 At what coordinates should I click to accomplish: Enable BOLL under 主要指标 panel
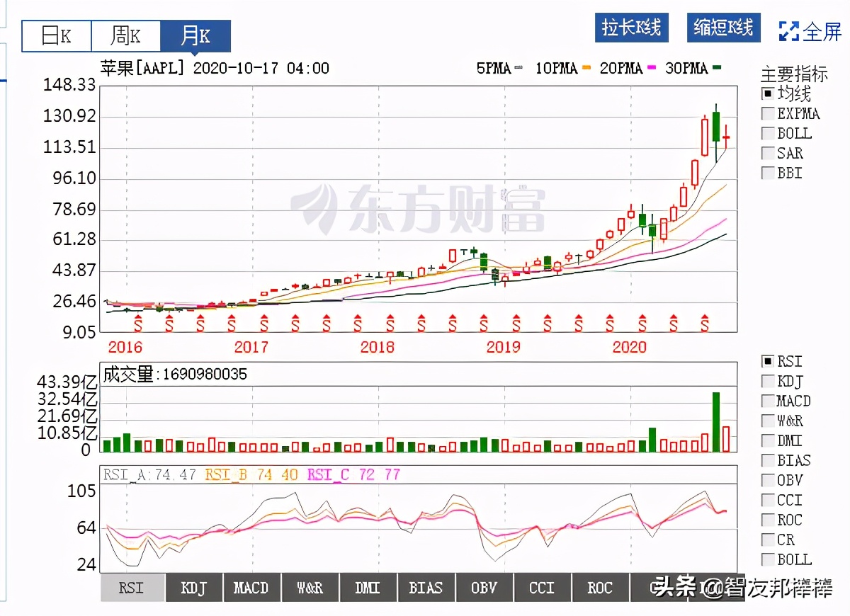[x=768, y=133]
